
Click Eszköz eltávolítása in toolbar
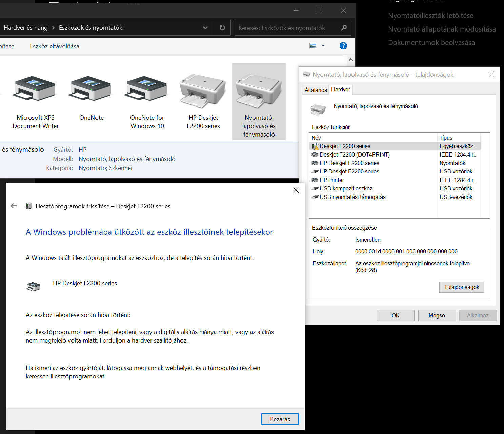click(x=55, y=46)
